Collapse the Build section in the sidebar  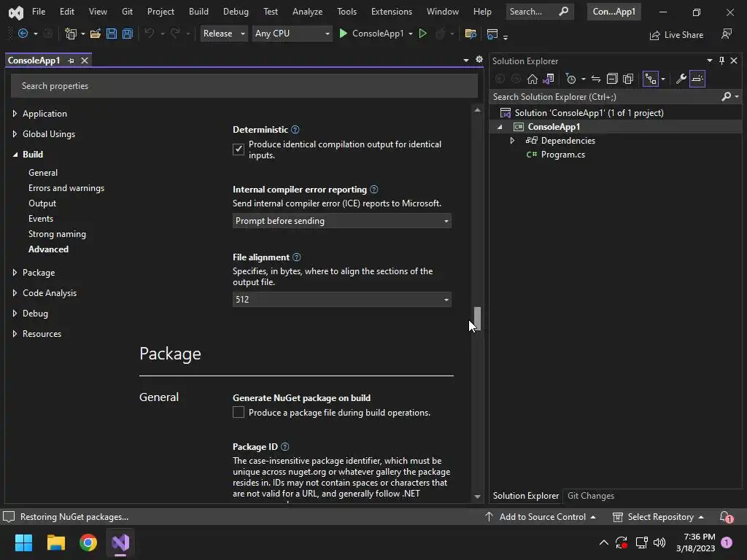pos(15,155)
